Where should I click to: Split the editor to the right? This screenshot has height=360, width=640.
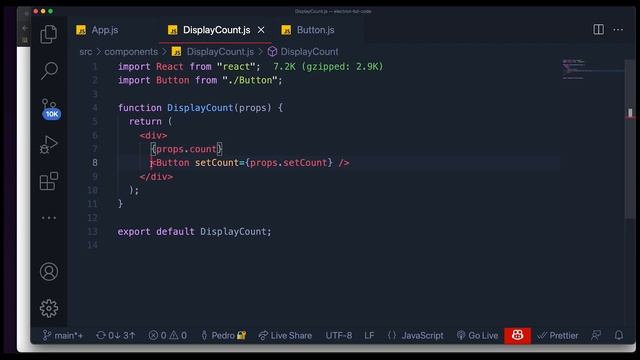[598, 29]
